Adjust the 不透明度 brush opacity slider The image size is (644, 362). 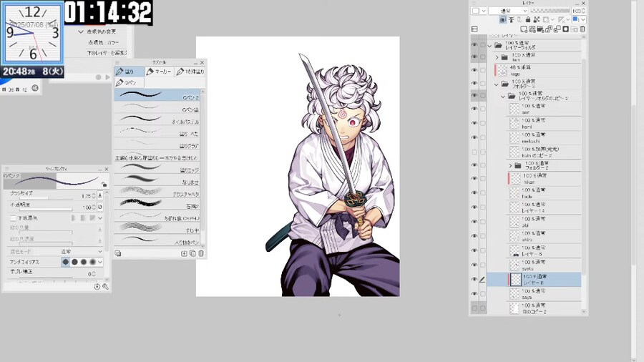click(46, 210)
